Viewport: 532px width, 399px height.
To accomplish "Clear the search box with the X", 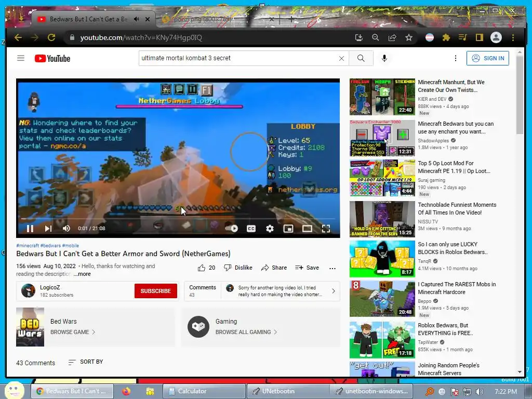I will point(342,58).
